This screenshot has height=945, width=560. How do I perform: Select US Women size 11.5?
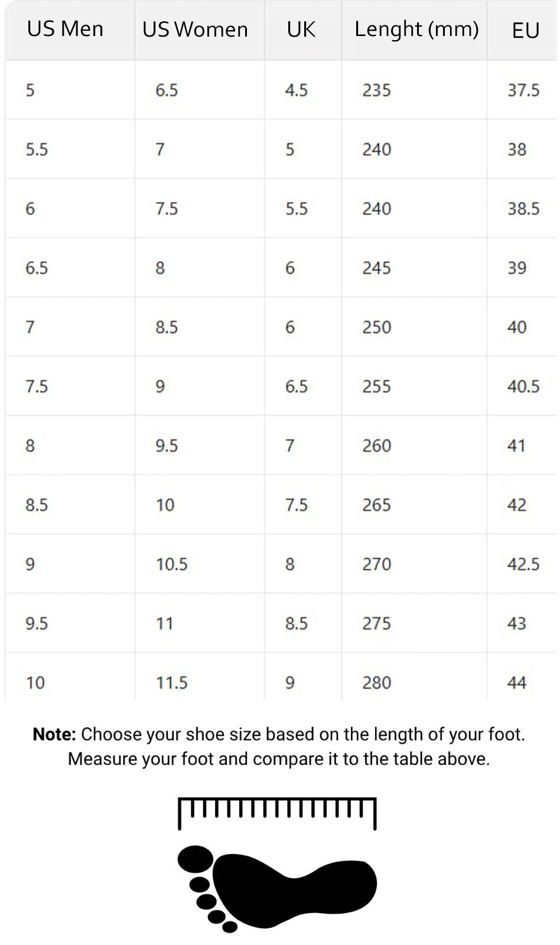pyautogui.click(x=171, y=683)
